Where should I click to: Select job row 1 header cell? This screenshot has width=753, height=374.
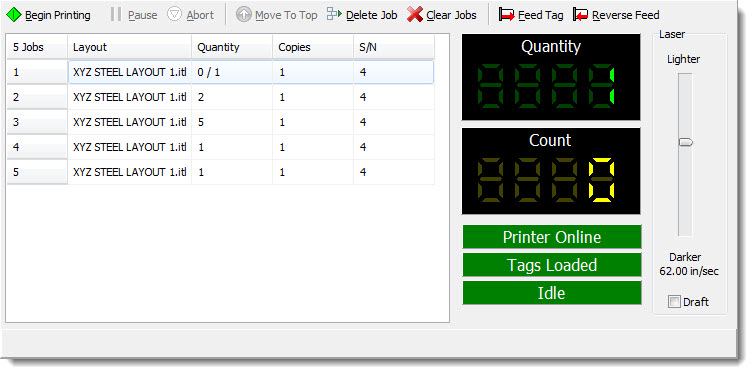tap(37, 72)
